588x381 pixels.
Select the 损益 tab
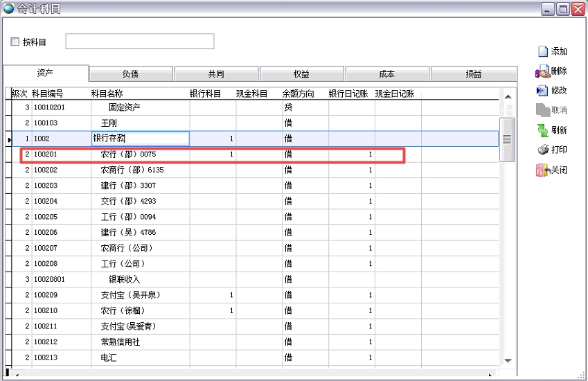[473, 74]
